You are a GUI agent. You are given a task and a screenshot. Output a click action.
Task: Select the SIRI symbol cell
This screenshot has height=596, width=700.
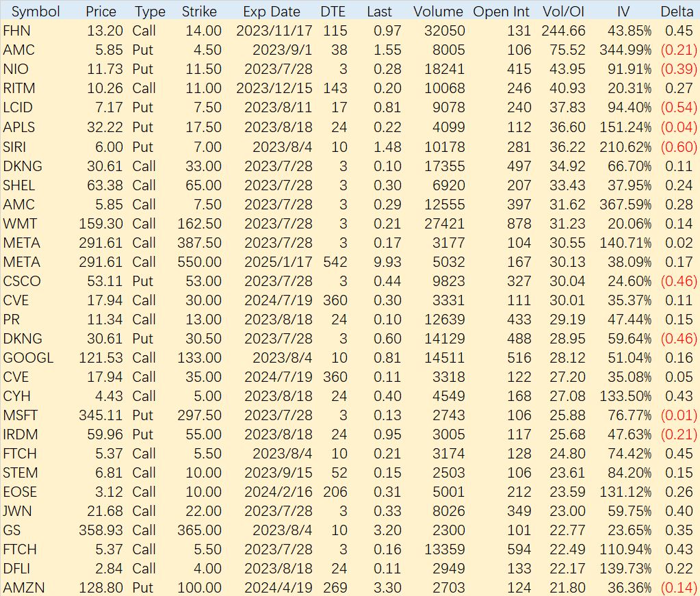click(14, 147)
